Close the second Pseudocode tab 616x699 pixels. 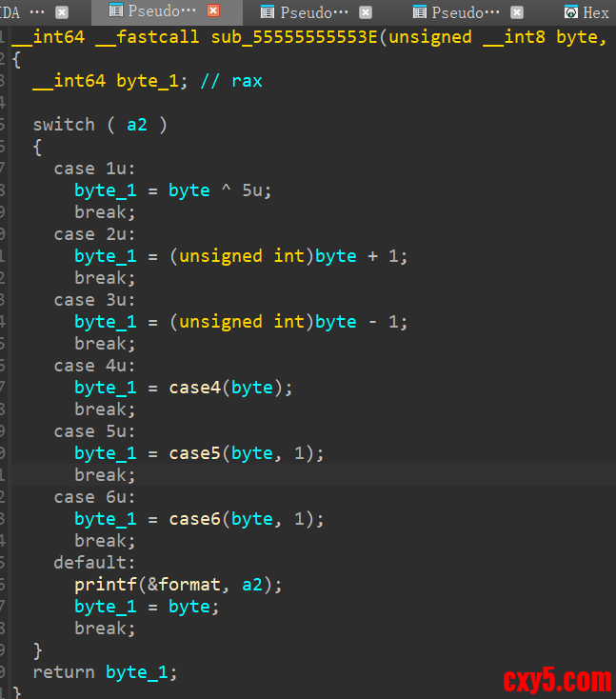click(x=365, y=12)
